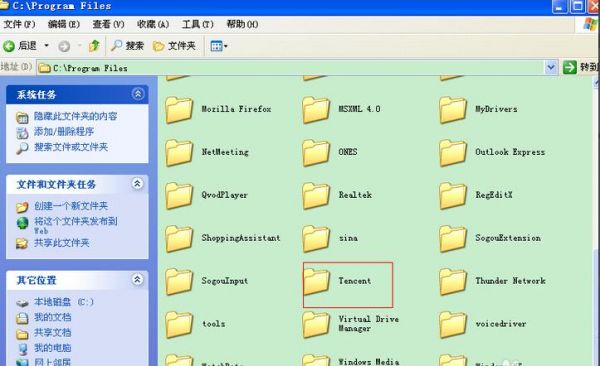600x366 pixels.
Task: Select the Realtek folder icon
Action: click(x=316, y=196)
